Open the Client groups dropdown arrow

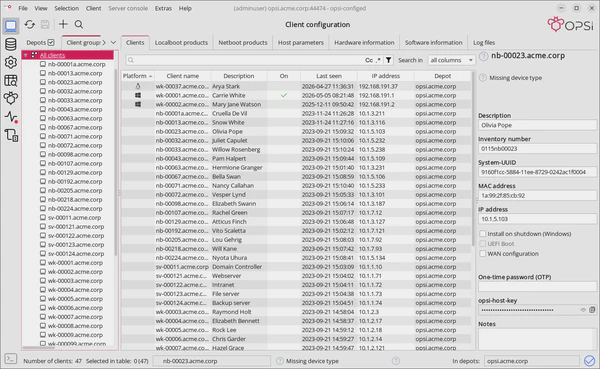[113, 42]
